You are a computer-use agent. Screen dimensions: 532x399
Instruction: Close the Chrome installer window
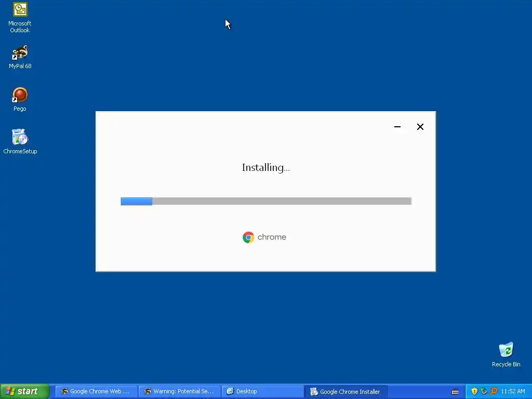420,127
